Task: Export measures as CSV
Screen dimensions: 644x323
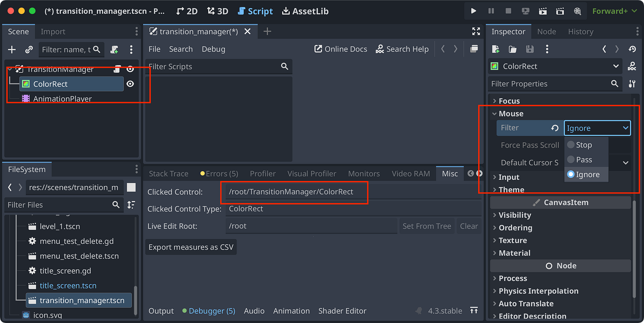Action: click(x=191, y=247)
